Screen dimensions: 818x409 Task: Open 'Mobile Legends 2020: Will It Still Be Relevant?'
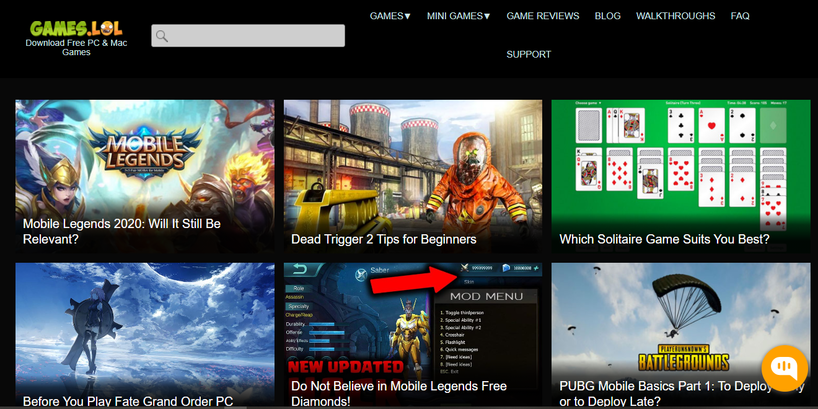pyautogui.click(x=122, y=232)
